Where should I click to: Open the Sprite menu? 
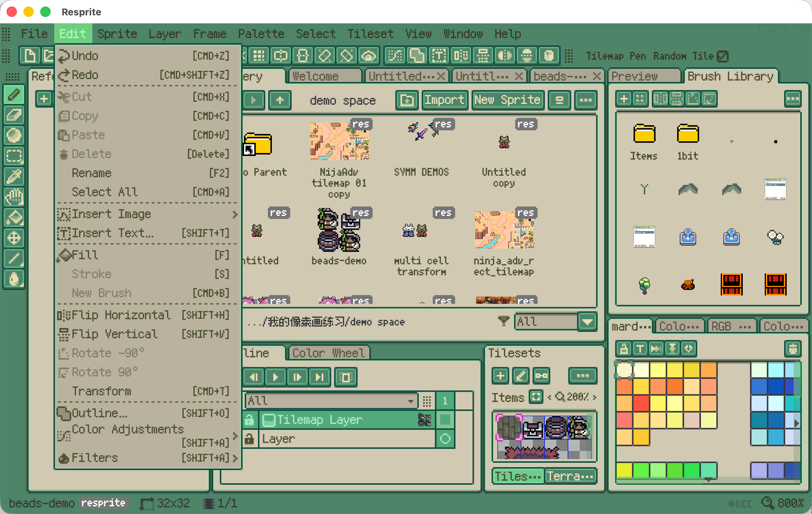coord(117,34)
